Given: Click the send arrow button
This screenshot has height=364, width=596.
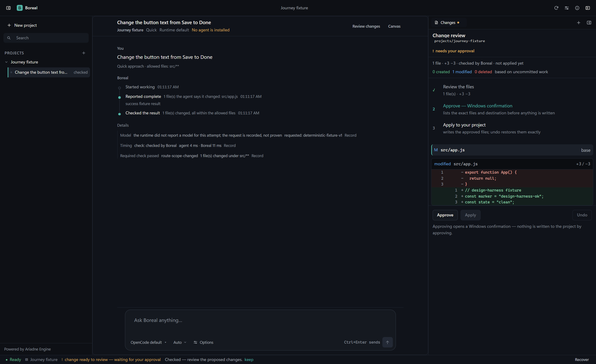Looking at the screenshot, I should [387, 342].
